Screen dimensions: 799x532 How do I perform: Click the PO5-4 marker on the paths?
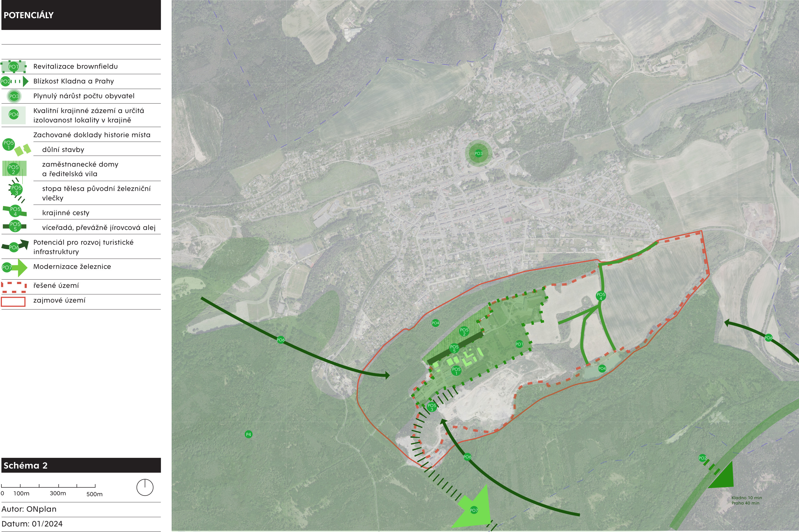pyautogui.click(x=601, y=296)
